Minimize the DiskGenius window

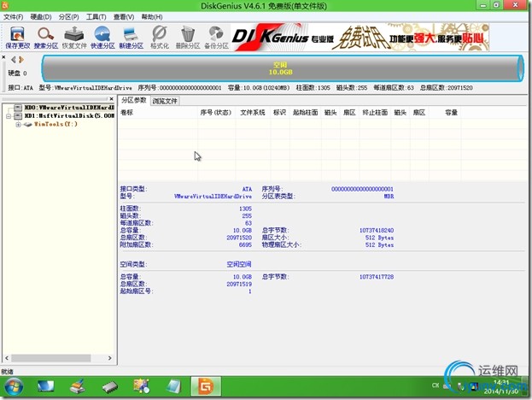pyautogui.click(x=483, y=5)
